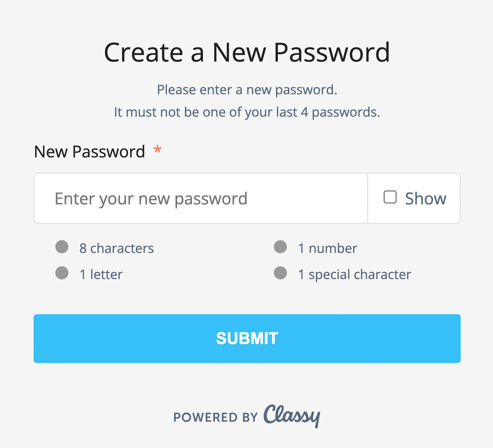Click the Show label beside the checkbox
The image size is (493, 448).
426,198
